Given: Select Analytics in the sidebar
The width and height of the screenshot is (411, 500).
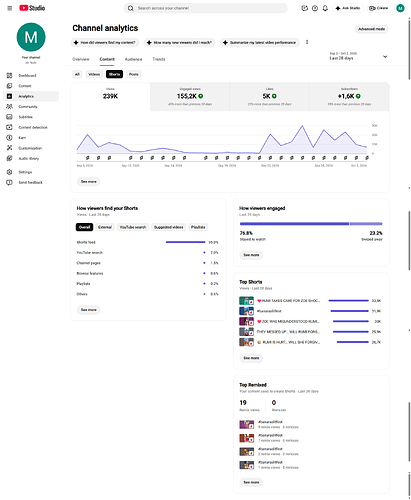Looking at the screenshot, I should point(31,96).
